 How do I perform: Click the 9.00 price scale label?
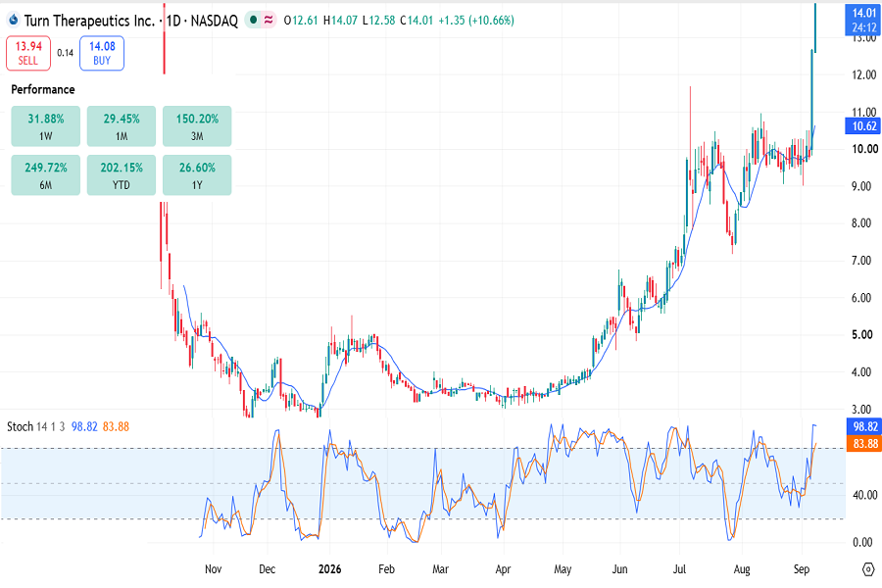coord(861,185)
